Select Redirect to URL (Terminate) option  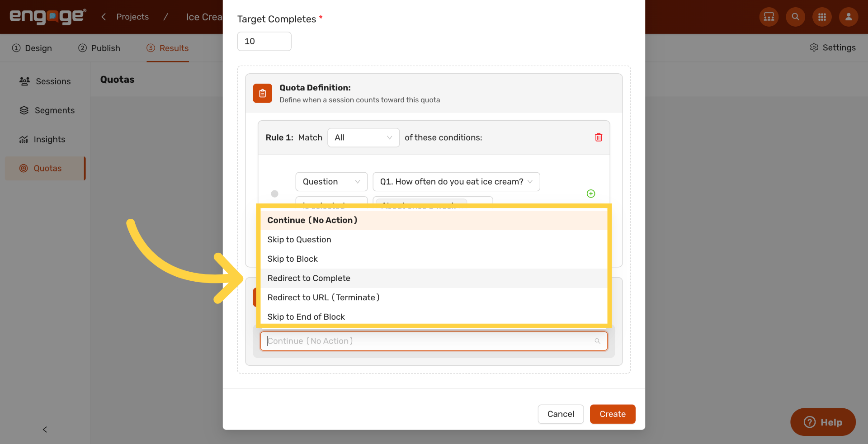click(434, 298)
